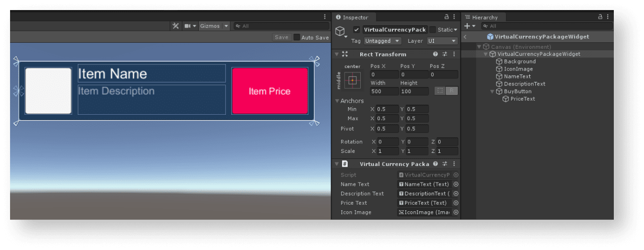
Task: Click the scene tools wrench icon
Action: point(176,26)
